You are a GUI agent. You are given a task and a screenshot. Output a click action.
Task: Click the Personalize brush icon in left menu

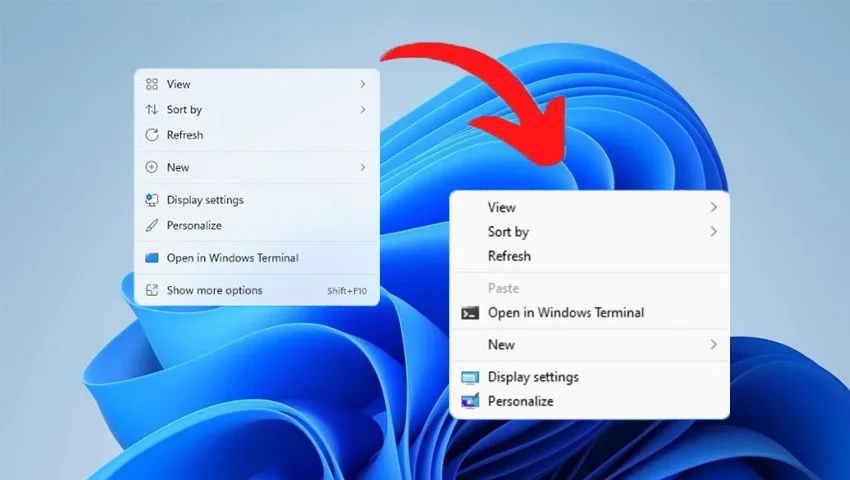[152, 225]
